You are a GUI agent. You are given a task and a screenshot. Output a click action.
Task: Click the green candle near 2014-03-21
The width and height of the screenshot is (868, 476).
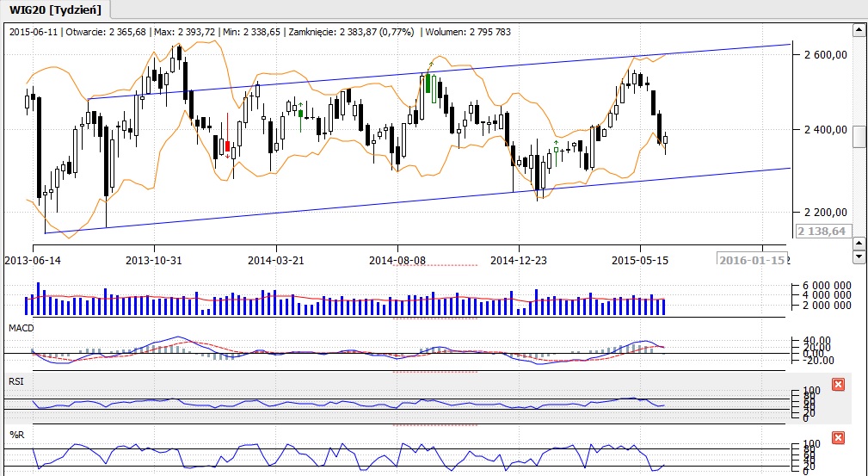pyautogui.click(x=300, y=112)
